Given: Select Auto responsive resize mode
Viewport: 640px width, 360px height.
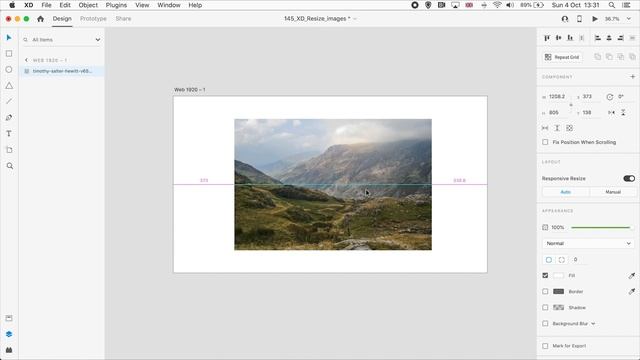Looking at the screenshot, I should point(566,192).
